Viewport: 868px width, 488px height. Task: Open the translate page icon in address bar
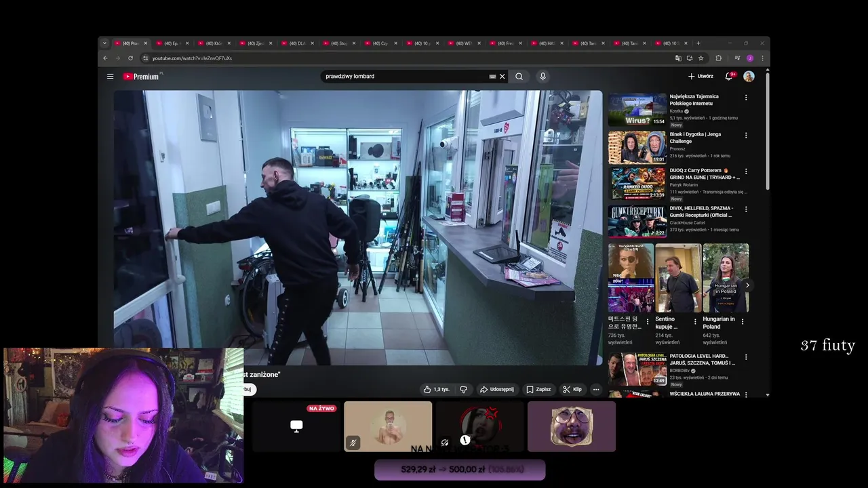(678, 58)
